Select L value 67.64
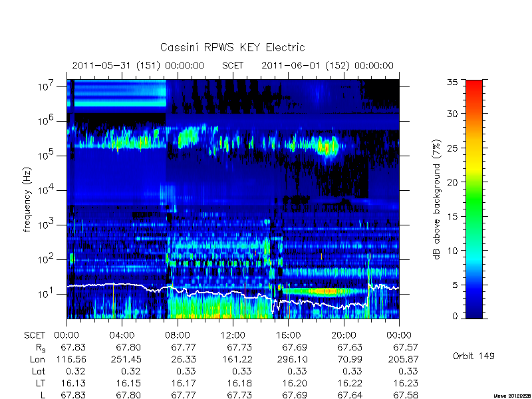This screenshot has height=399, width=532. pyautogui.click(x=350, y=395)
